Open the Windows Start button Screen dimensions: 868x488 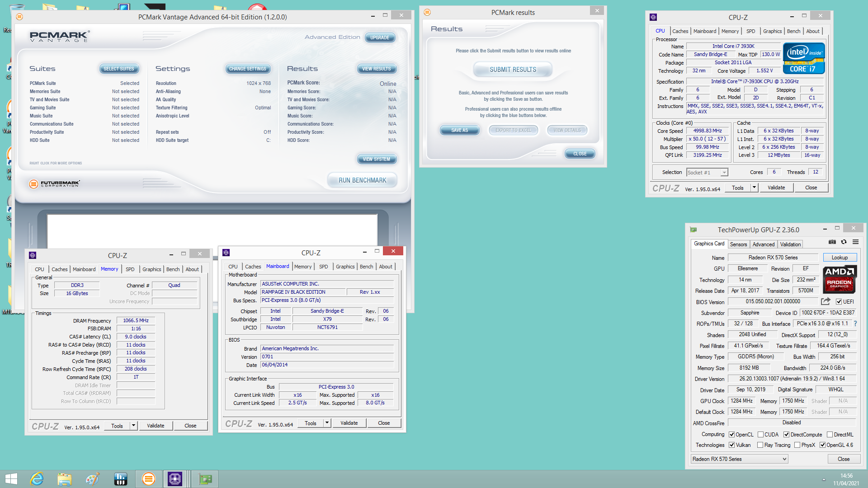[11, 479]
